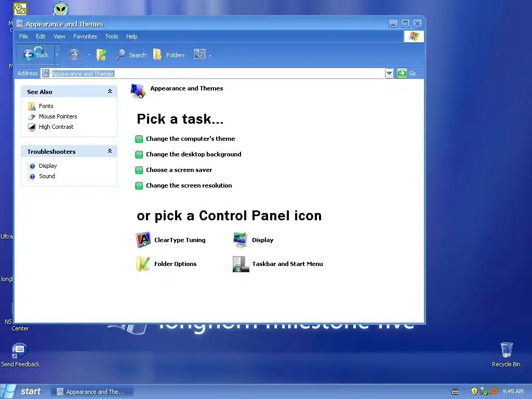Open the Search magnifier tool

tap(131, 55)
